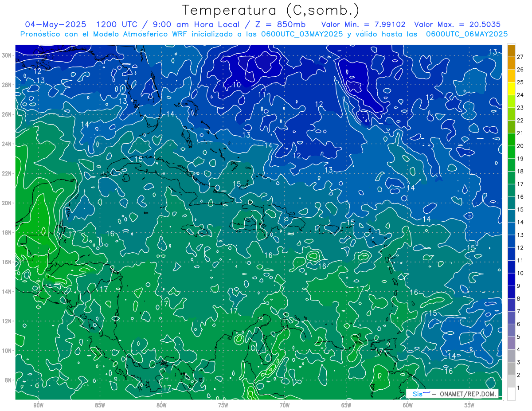Select the '04-May-2025' forecast date text
Image resolution: width=532 pixels, height=411 pixels.
coord(56,24)
